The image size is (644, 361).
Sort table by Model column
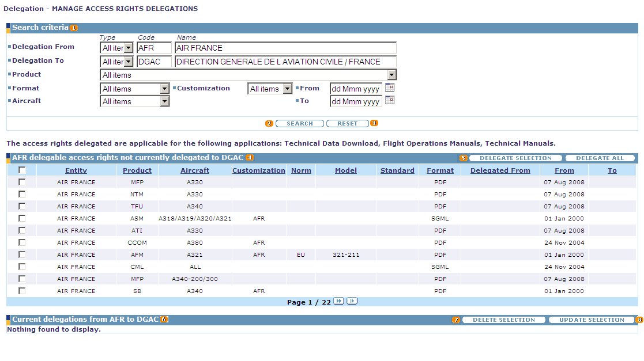[x=346, y=170]
